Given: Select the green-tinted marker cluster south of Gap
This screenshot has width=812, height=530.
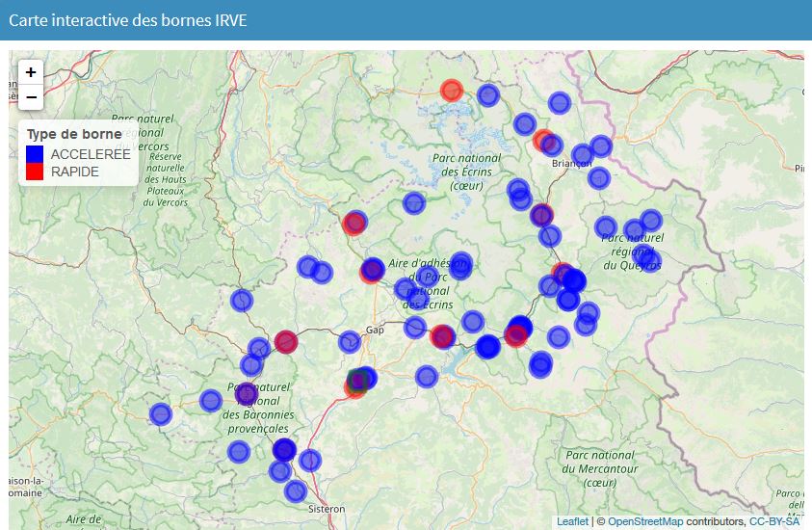Looking at the screenshot, I should point(358,381).
